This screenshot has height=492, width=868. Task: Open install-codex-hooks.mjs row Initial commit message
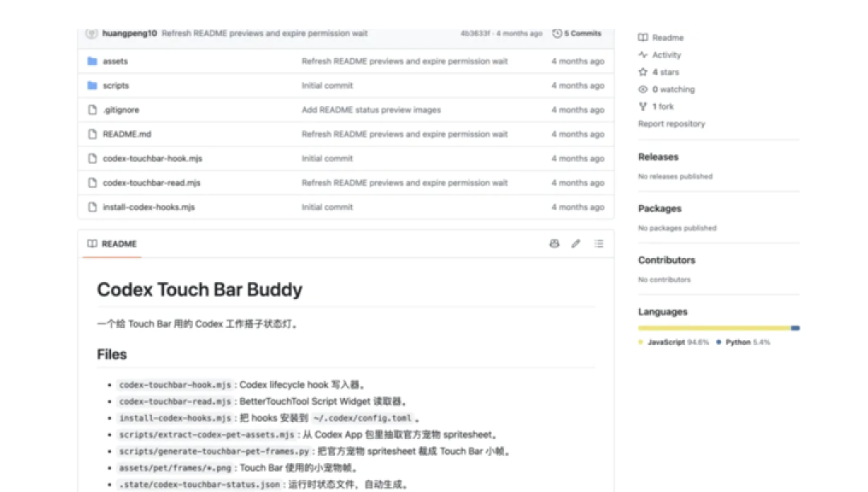(x=327, y=207)
